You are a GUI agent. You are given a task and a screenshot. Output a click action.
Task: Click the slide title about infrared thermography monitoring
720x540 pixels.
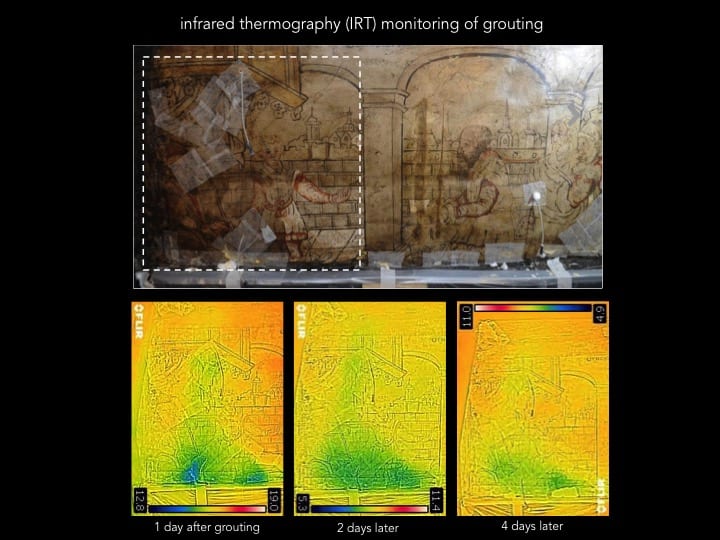tap(361, 23)
